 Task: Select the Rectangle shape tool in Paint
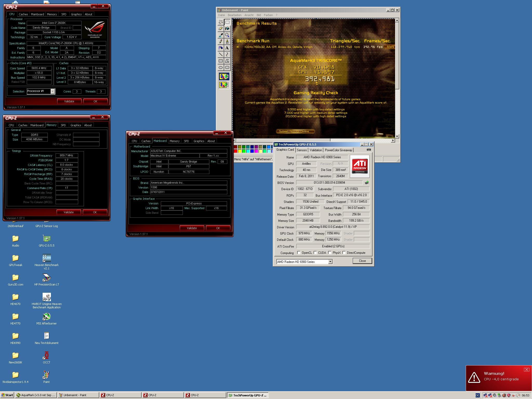click(x=221, y=61)
